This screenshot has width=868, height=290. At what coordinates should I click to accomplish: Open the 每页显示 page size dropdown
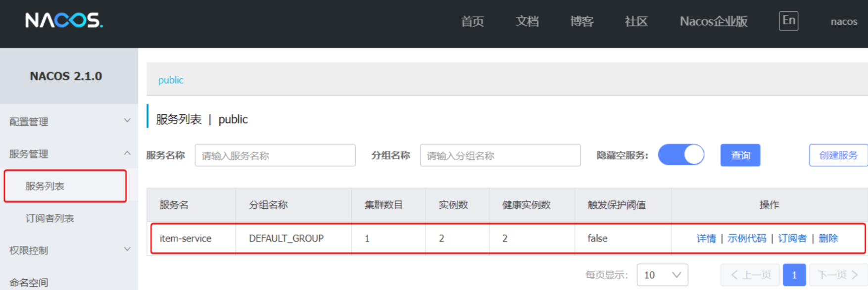click(x=663, y=275)
